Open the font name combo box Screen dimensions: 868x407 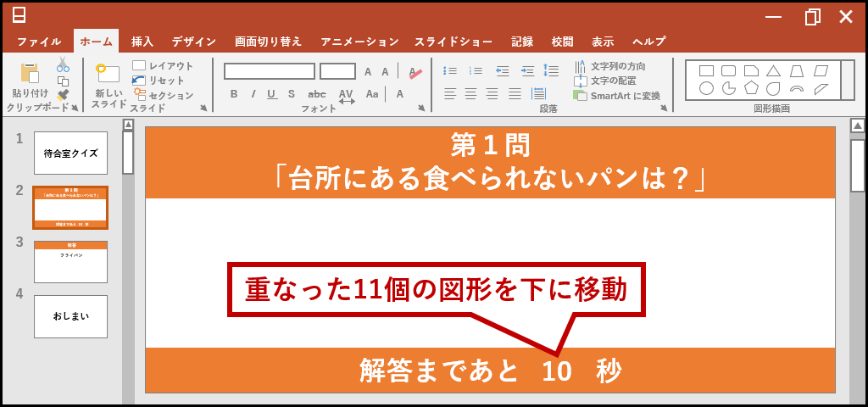270,71
